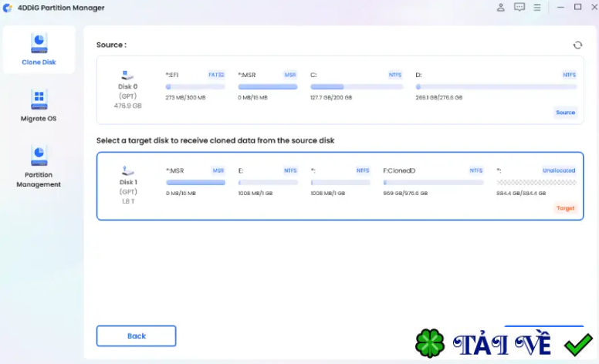Click the refresh disks icon

[577, 45]
